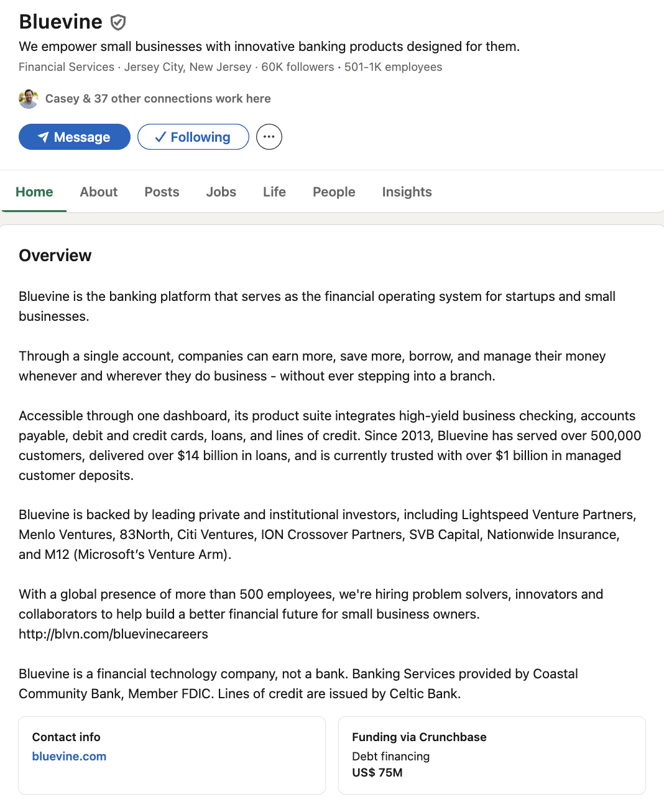This screenshot has height=812, width=664.
Task: View the Life tab
Action: point(274,192)
